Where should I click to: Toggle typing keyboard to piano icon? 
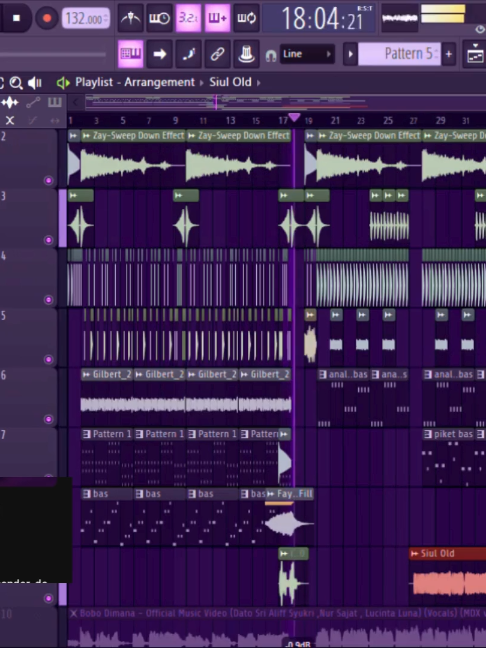[x=131, y=54]
